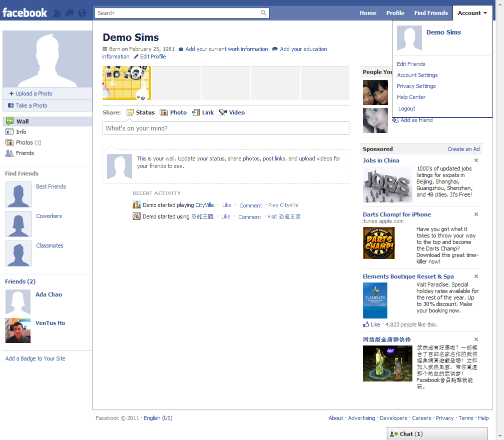Click Create an Ad link
This screenshot has height=440, width=504.
tap(463, 149)
